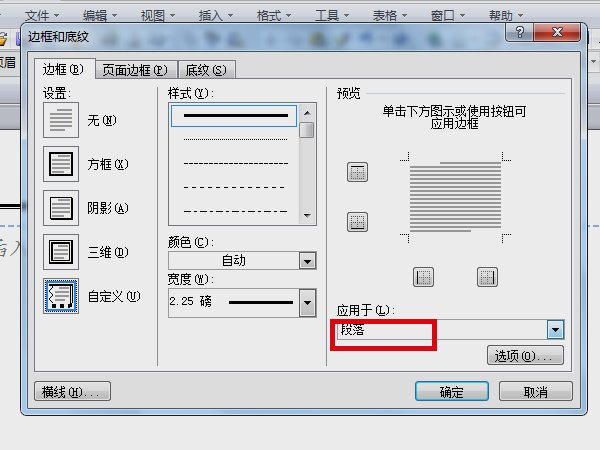Open the 文件 (File) menu
The width and height of the screenshot is (600, 450).
click(x=42, y=15)
